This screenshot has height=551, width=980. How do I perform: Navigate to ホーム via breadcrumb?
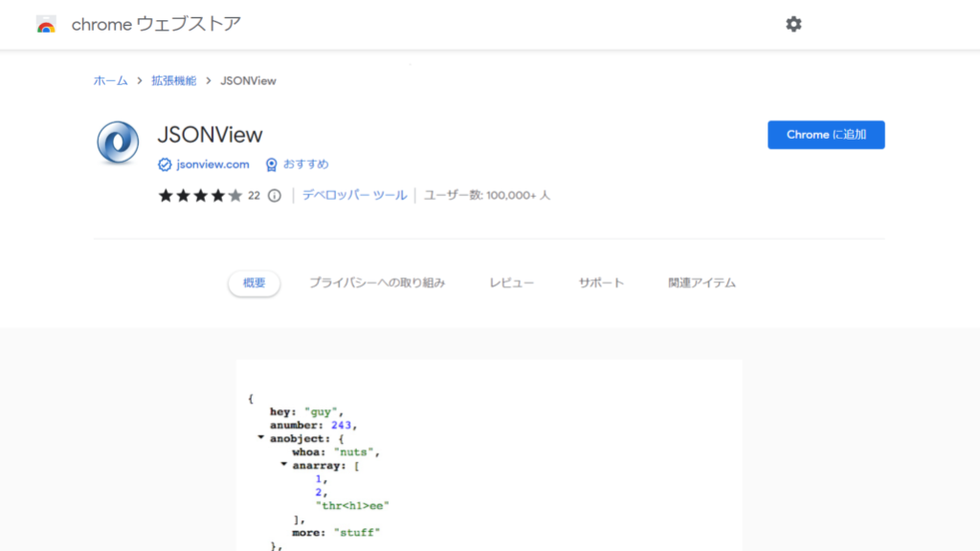(x=109, y=80)
